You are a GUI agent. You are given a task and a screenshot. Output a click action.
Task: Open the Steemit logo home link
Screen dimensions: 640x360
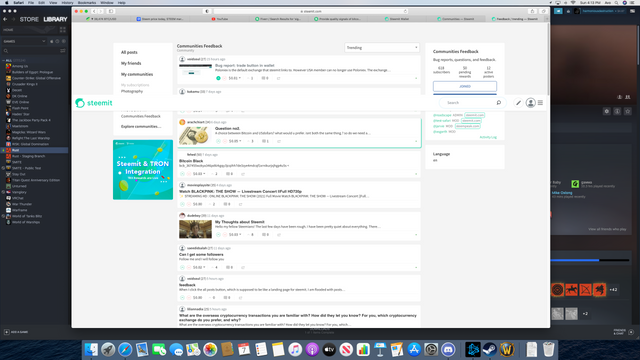(94, 103)
